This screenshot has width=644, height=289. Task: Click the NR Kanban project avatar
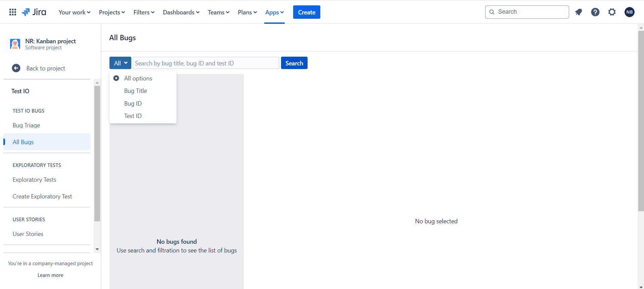click(15, 44)
